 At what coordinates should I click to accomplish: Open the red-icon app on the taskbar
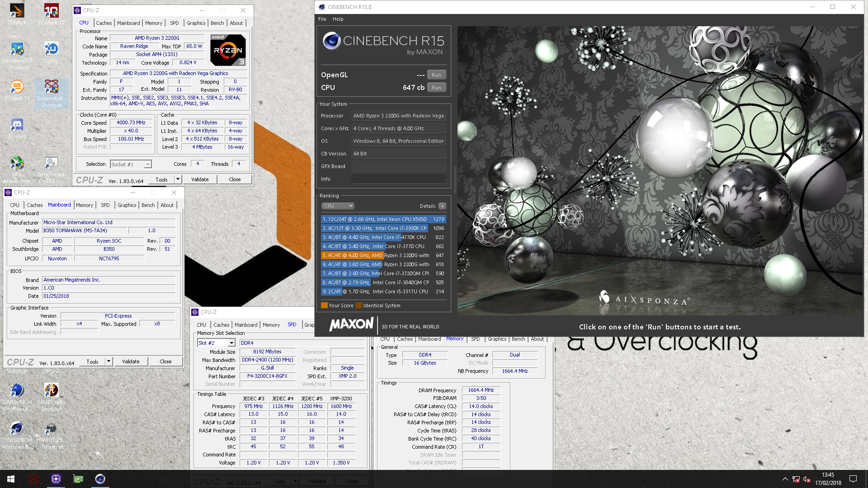(33, 479)
